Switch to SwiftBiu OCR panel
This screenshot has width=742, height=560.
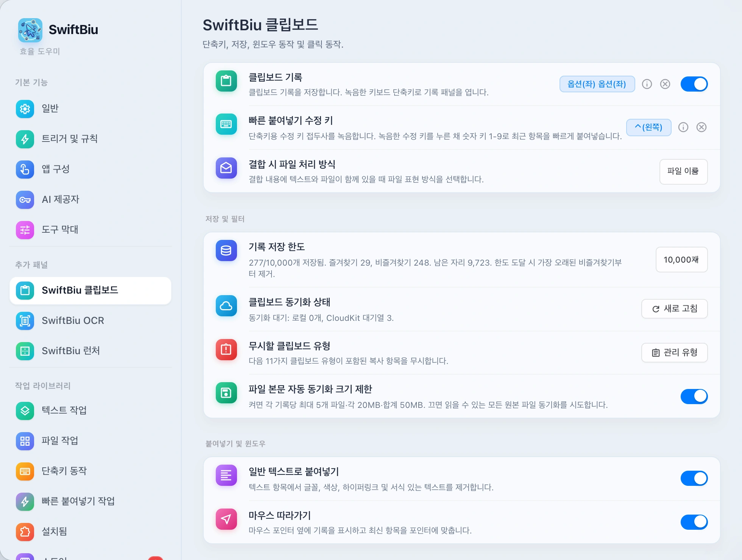click(90, 321)
